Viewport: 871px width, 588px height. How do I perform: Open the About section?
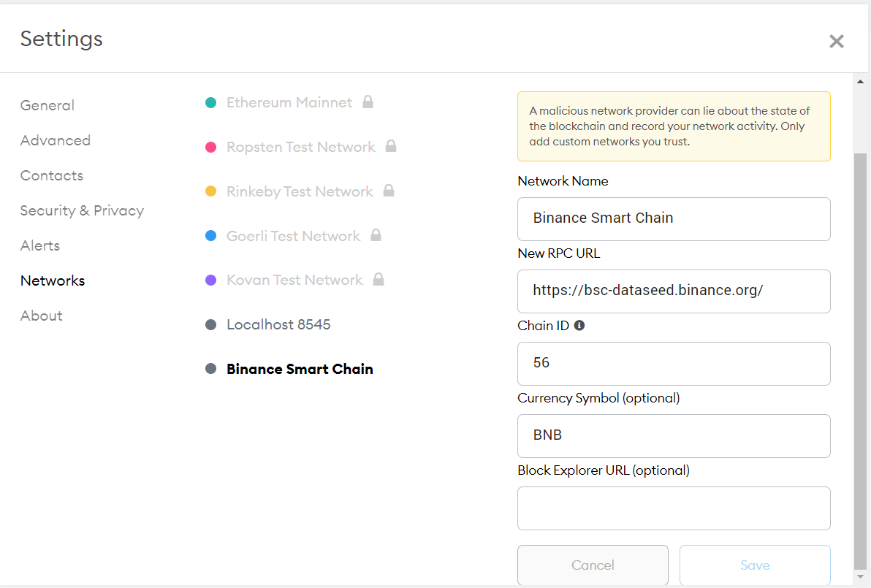(x=42, y=316)
